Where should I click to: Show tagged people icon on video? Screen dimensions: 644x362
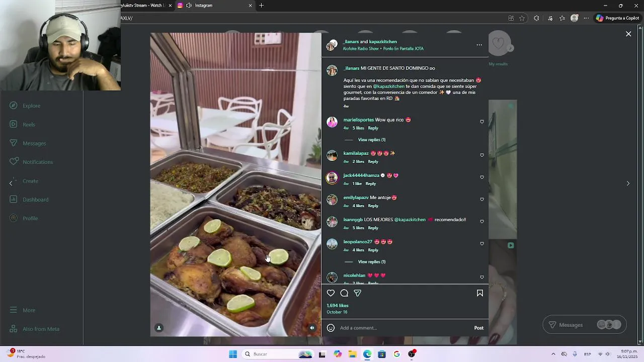coord(159,328)
